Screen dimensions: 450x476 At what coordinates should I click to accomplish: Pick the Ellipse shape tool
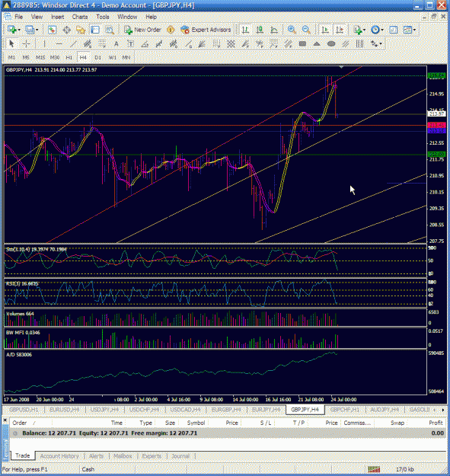coord(331,43)
